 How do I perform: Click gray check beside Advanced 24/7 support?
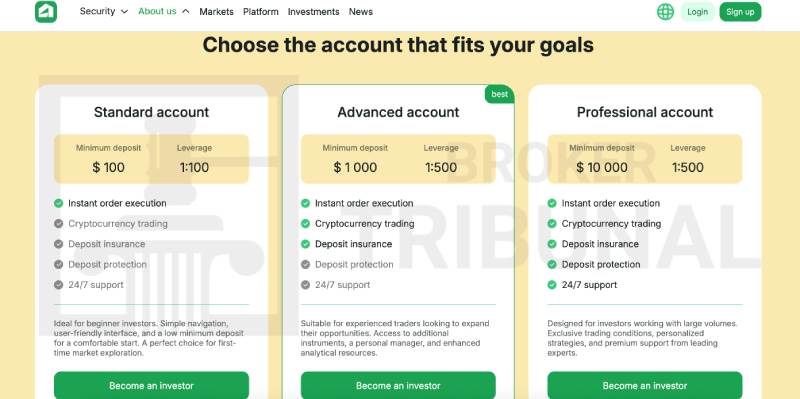pyautogui.click(x=305, y=285)
